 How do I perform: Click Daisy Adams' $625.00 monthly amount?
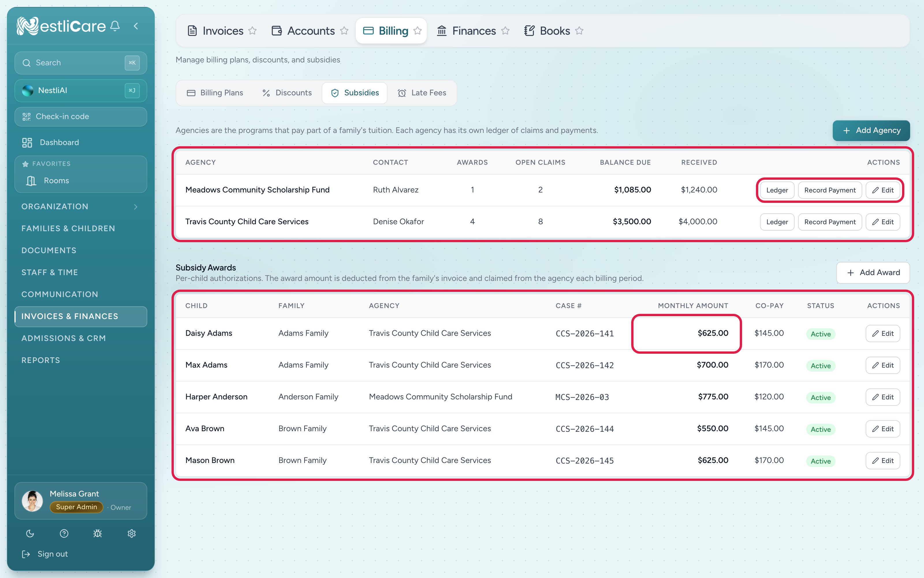pyautogui.click(x=713, y=333)
